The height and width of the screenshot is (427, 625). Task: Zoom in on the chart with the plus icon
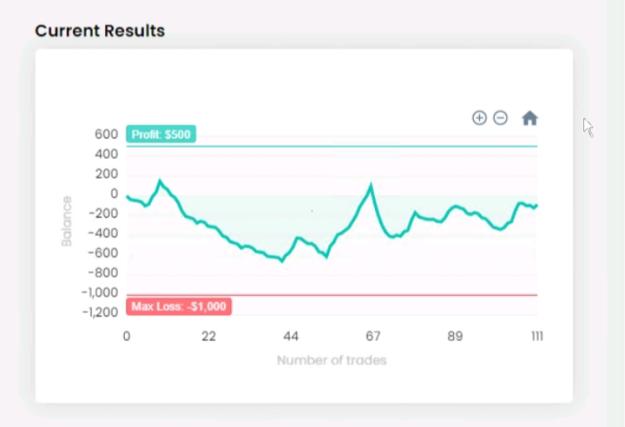(480, 118)
